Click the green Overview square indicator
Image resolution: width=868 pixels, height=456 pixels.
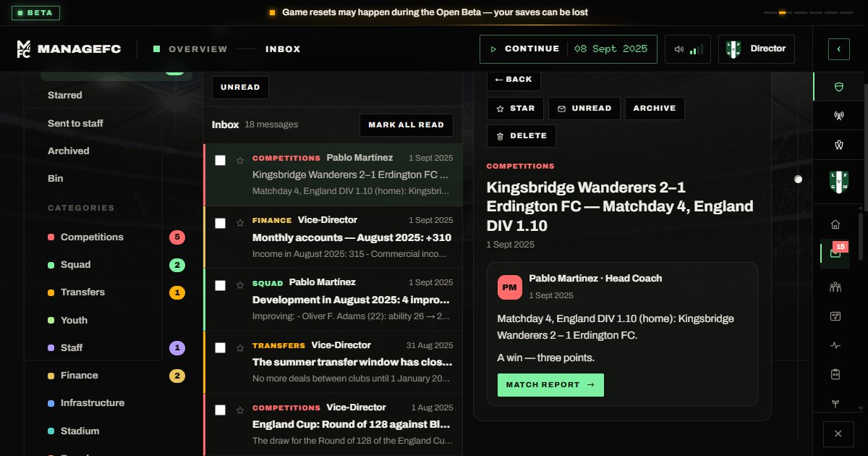click(156, 49)
